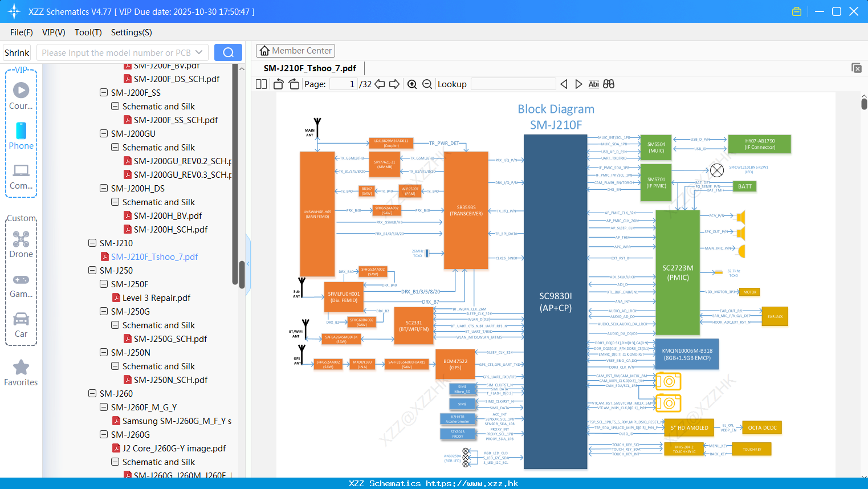Click the Member Center button
868x489 pixels.
coord(295,51)
